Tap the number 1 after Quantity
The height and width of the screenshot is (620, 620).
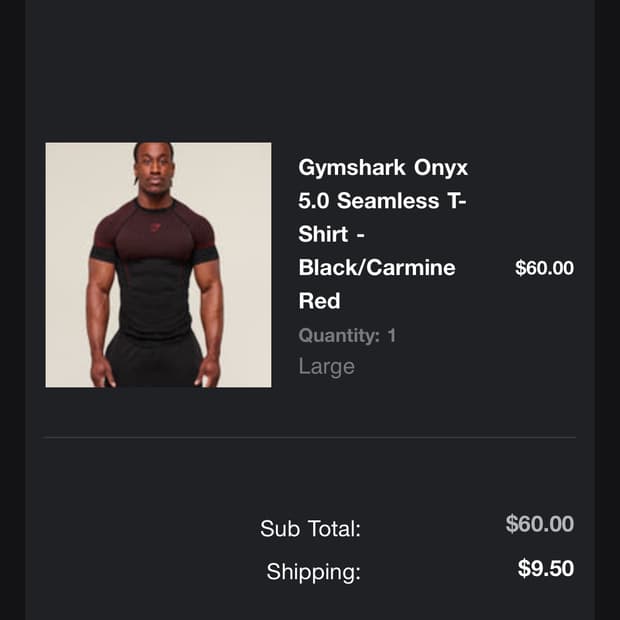click(x=391, y=335)
